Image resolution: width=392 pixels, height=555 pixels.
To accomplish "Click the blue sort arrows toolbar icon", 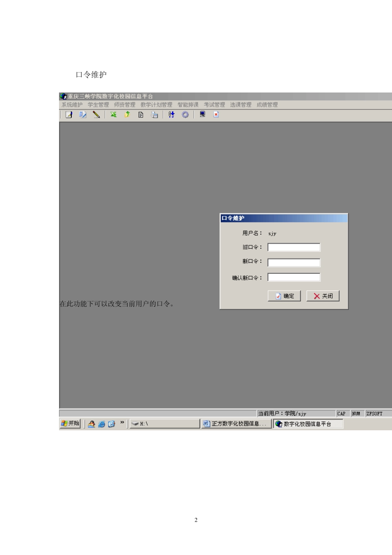I will (171, 114).
